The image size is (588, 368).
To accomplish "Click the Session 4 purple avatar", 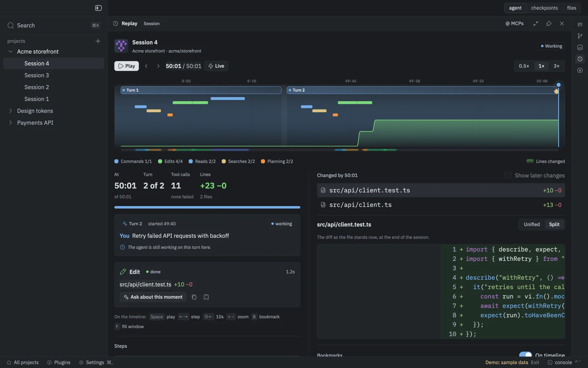I will [x=121, y=46].
